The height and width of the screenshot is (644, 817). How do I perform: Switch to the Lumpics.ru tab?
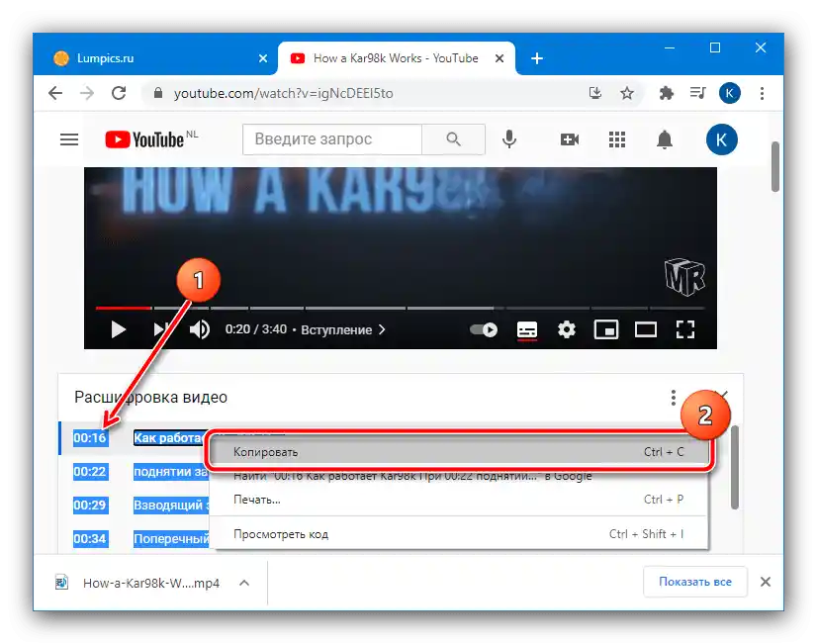click(x=154, y=58)
